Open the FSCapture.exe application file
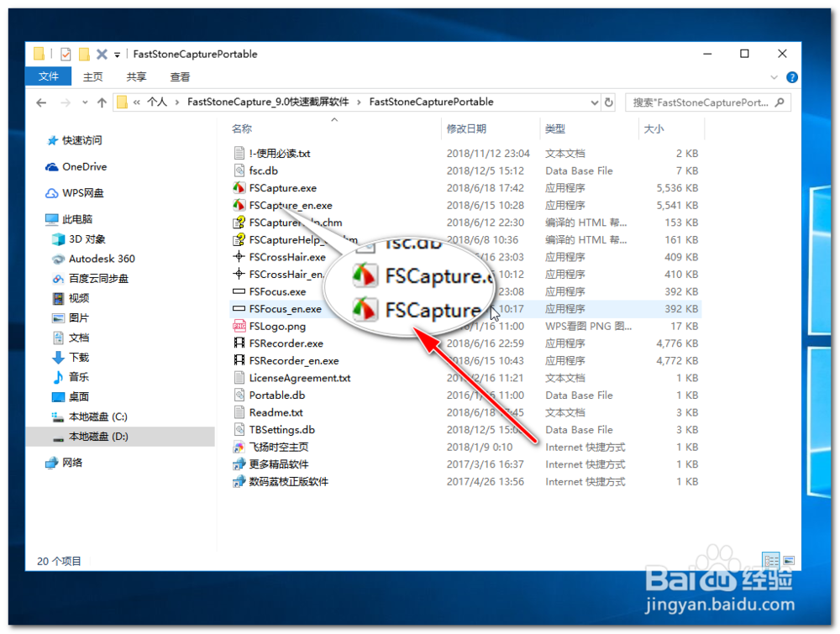Viewport: 840px width, 634px height. point(282,188)
